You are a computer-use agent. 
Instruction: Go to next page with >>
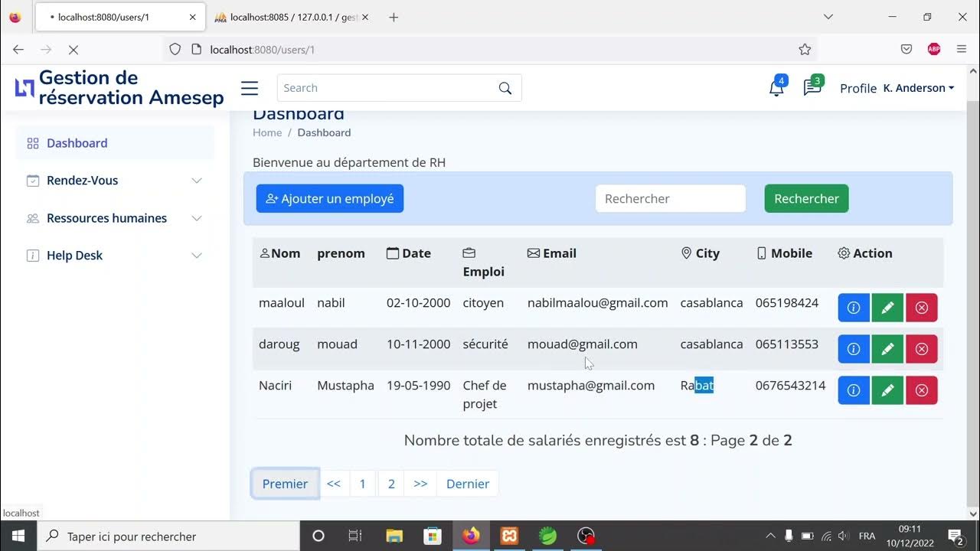[420, 484]
